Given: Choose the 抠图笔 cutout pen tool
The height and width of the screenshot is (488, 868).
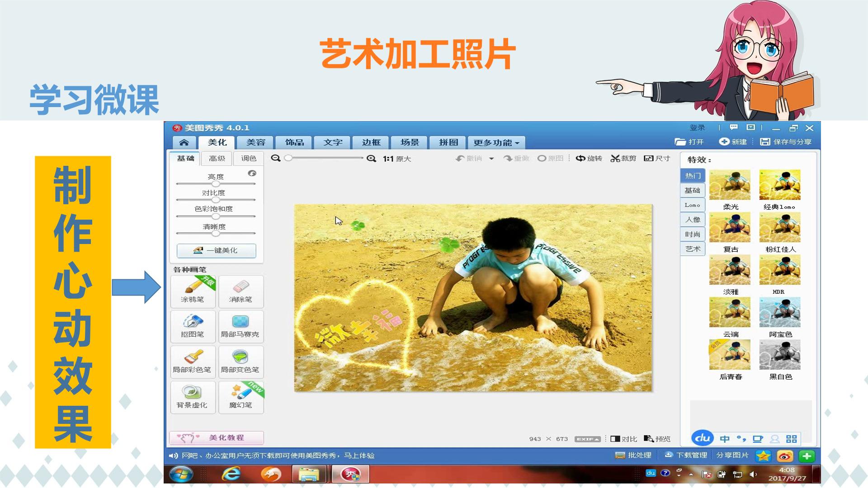Looking at the screenshot, I should [x=193, y=326].
